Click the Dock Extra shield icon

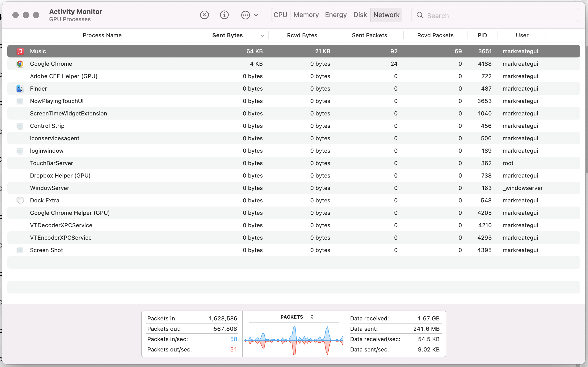click(x=20, y=200)
